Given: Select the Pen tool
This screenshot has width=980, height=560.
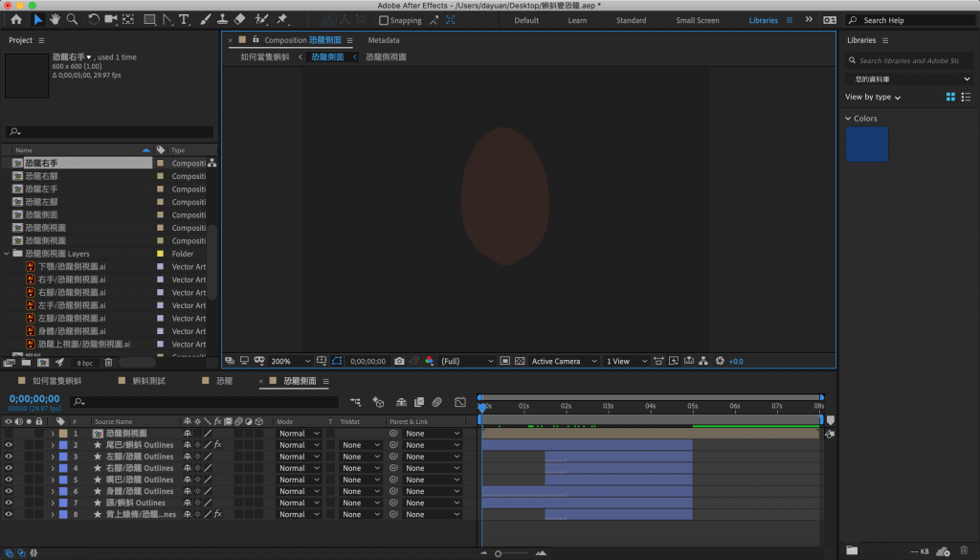Looking at the screenshot, I should click(x=167, y=19).
